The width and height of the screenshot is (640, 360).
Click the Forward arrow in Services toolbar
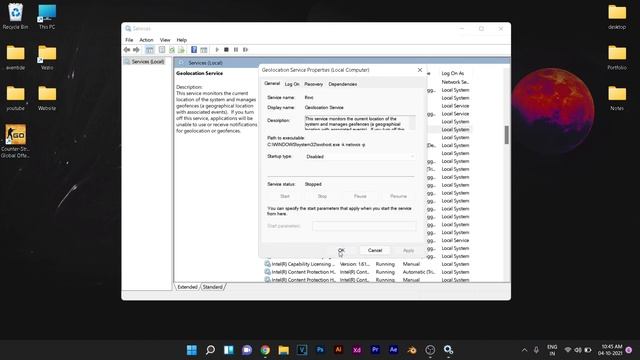(x=136, y=50)
